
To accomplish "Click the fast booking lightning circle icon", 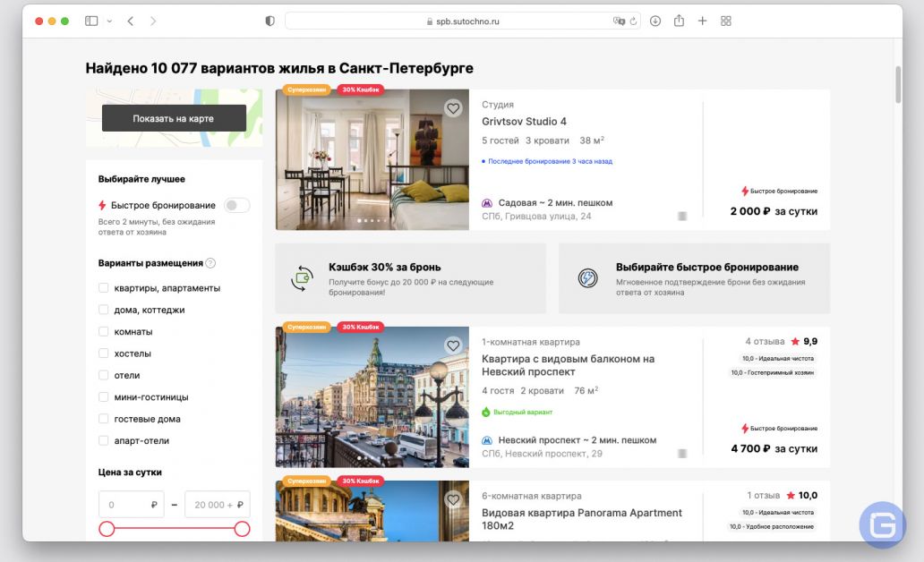I will coord(587,278).
